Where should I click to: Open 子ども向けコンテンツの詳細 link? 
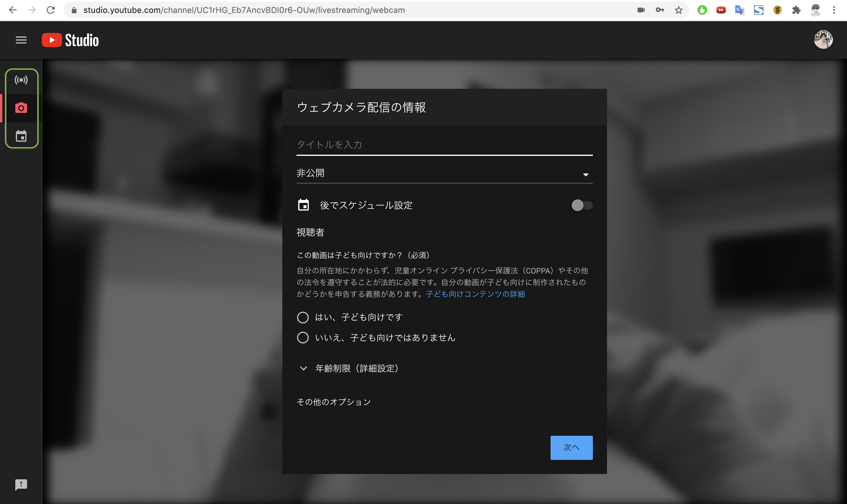click(x=475, y=294)
